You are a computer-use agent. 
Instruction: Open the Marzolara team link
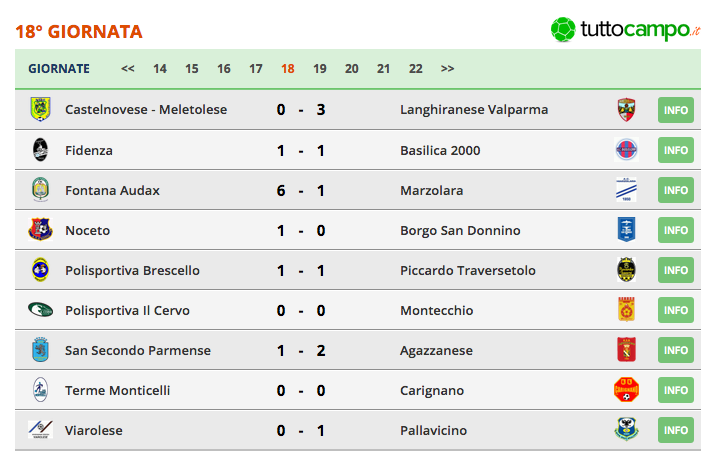[x=432, y=190]
